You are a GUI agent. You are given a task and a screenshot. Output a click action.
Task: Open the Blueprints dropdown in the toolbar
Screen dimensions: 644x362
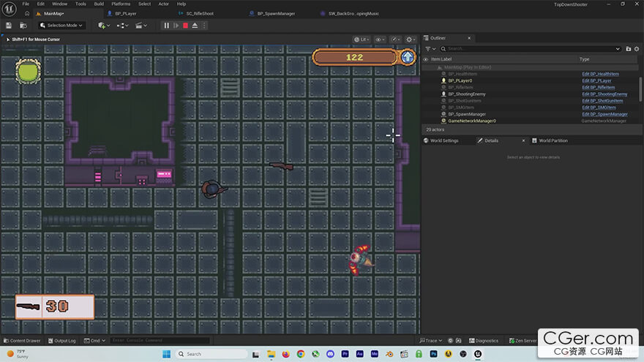(122, 26)
